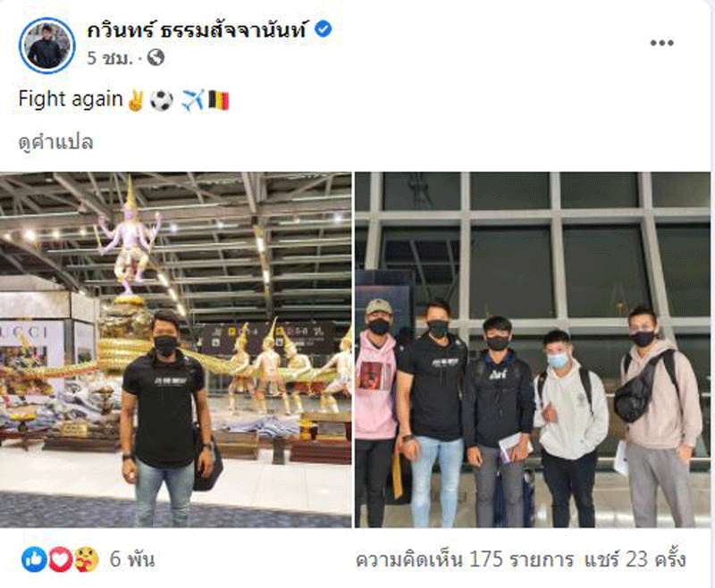Screen dimensions: 715x588
Task: Open the poster's profile picture
Action: 47,46
